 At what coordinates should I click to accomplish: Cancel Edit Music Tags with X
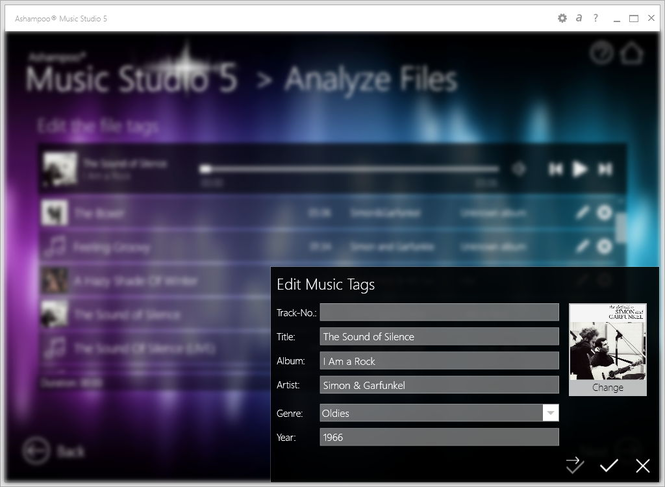pos(643,465)
